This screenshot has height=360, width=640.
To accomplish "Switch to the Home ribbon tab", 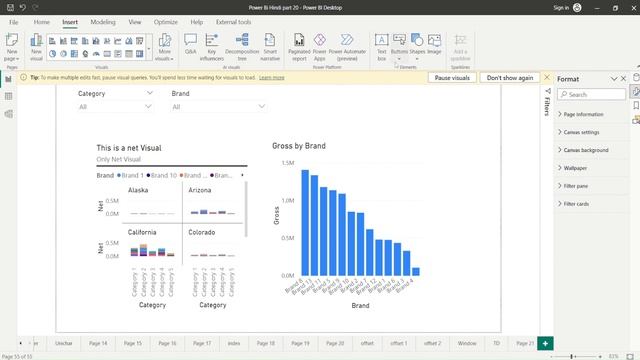I will point(42,22).
